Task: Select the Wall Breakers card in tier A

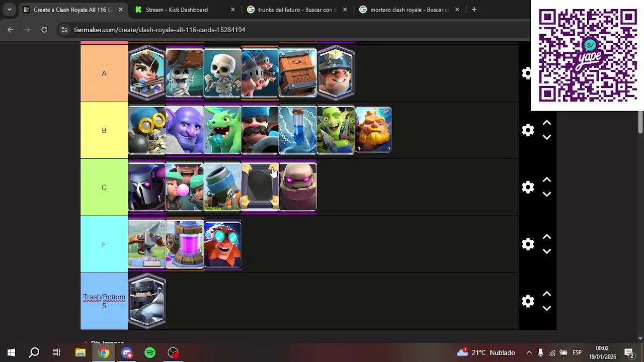Action: [185, 73]
